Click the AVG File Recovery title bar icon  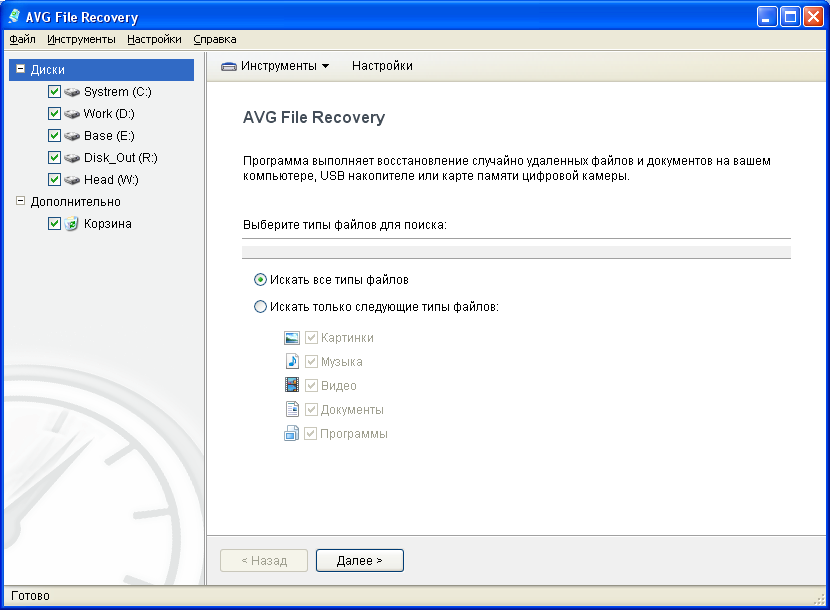pos(14,17)
